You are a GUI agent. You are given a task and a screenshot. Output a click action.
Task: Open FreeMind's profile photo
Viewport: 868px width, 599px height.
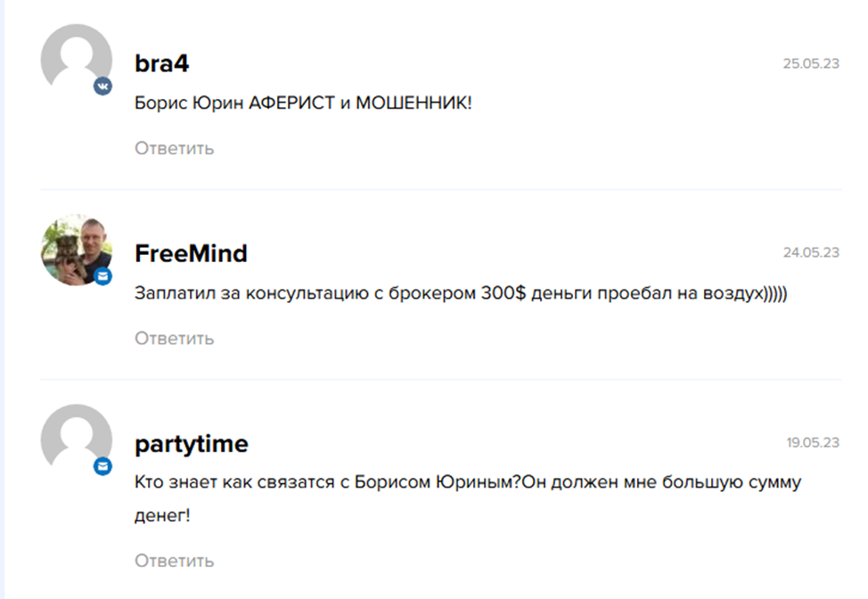pos(75,250)
